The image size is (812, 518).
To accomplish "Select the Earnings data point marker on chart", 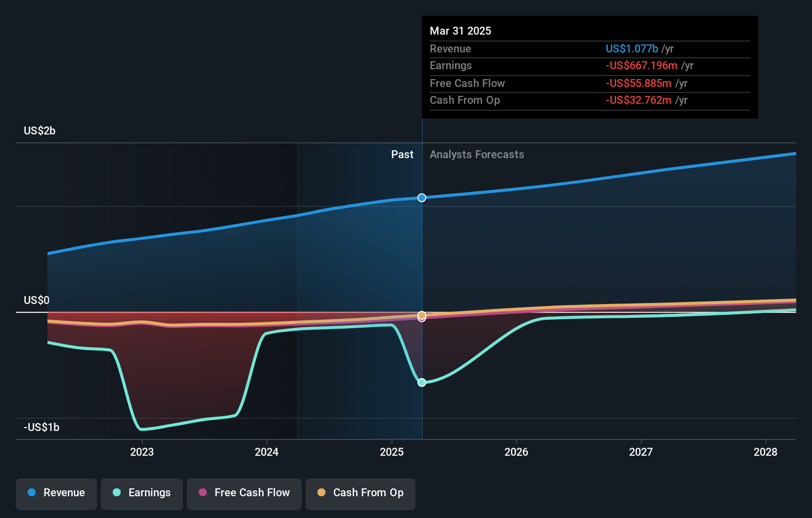I will (422, 382).
